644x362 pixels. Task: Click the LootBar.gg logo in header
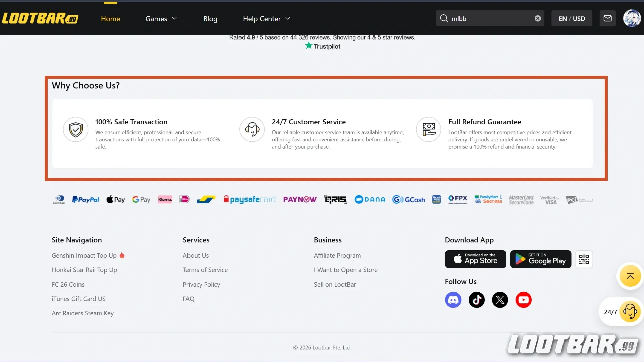pyautogui.click(x=40, y=18)
